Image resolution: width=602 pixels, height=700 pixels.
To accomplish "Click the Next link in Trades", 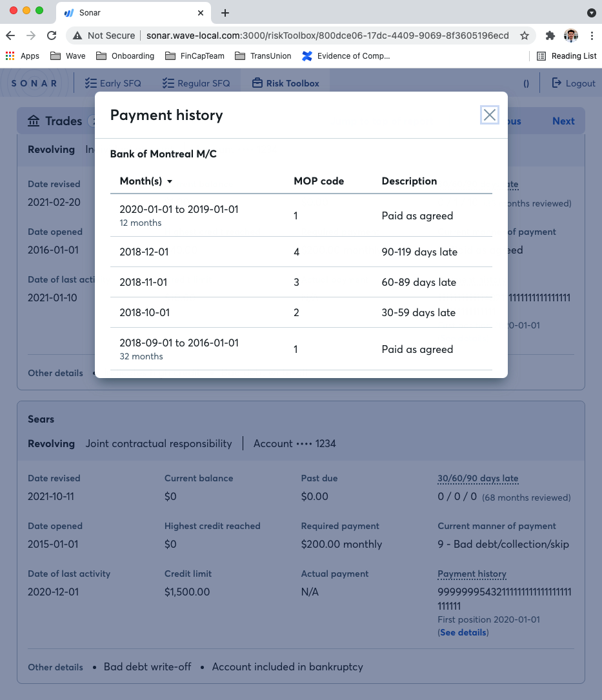I will (x=563, y=121).
